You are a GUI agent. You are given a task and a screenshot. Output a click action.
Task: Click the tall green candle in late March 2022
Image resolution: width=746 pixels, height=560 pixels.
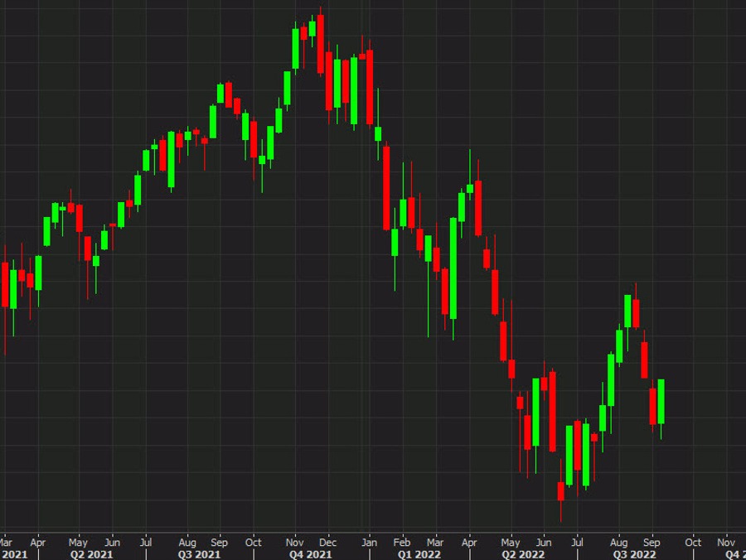(453, 268)
